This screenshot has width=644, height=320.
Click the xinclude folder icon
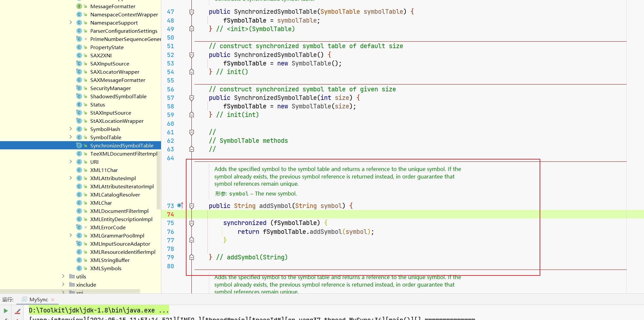[x=72, y=285]
